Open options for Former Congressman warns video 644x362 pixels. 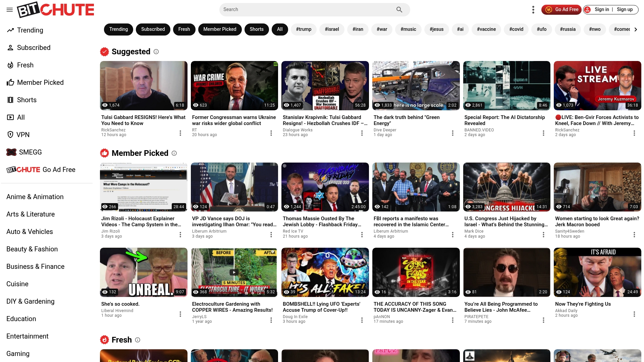(271, 133)
